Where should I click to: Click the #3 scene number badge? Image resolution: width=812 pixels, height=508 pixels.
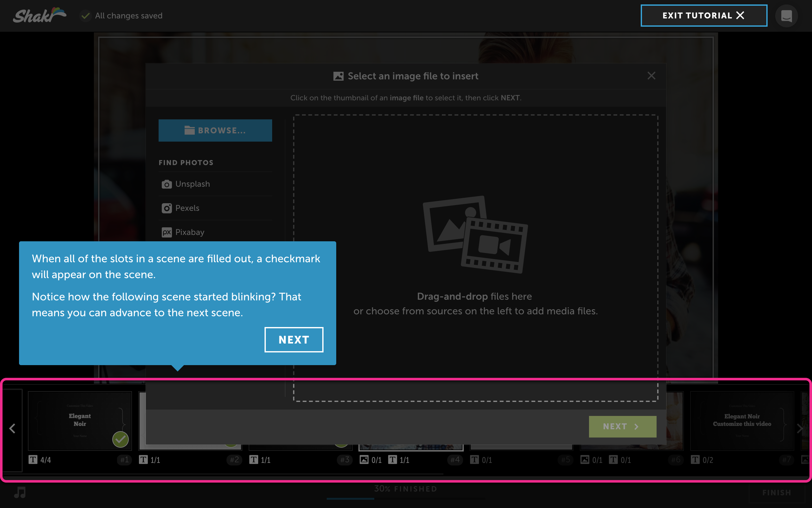(x=345, y=460)
